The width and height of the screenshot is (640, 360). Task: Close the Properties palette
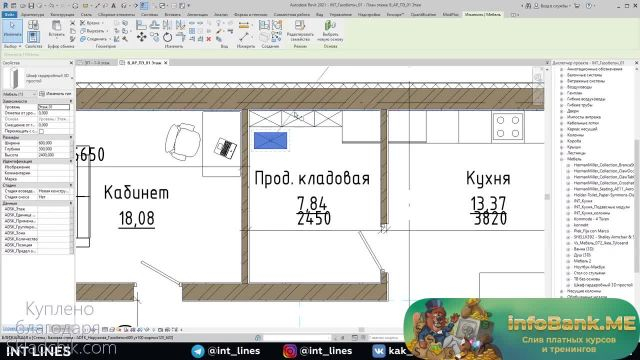tap(71, 63)
